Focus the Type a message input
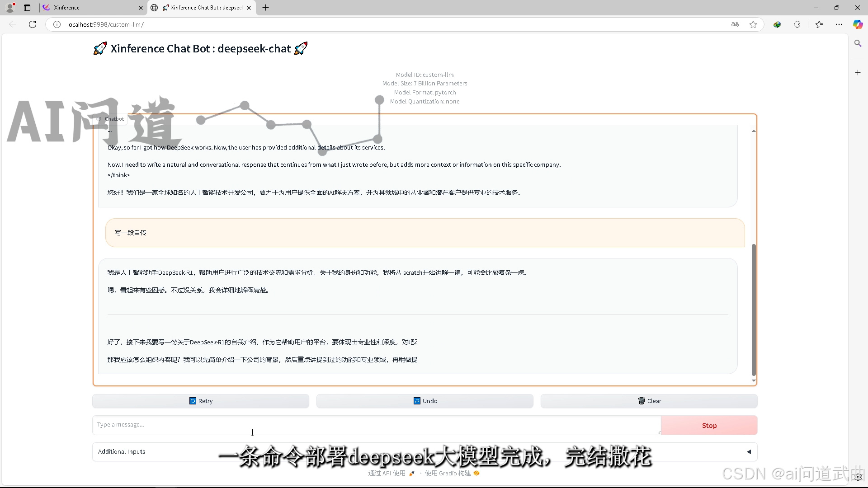 pyautogui.click(x=376, y=425)
